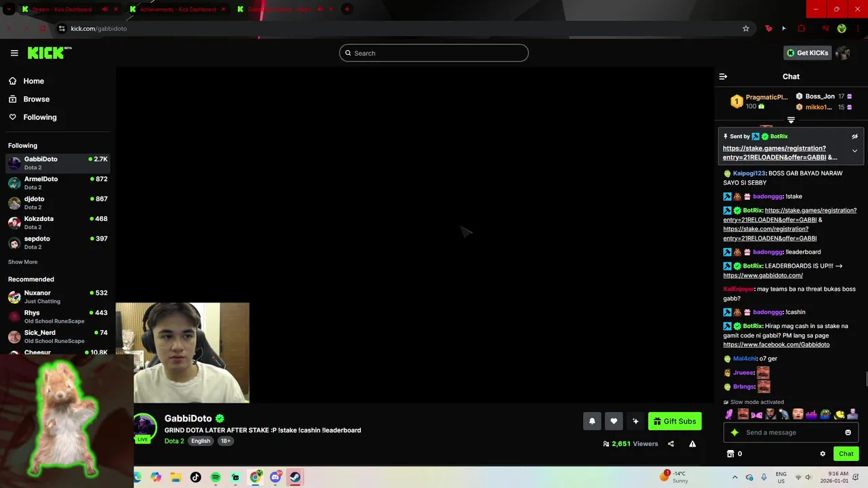Open the user profile avatar menu
This screenshot has width=868, height=488.
coord(843,53)
